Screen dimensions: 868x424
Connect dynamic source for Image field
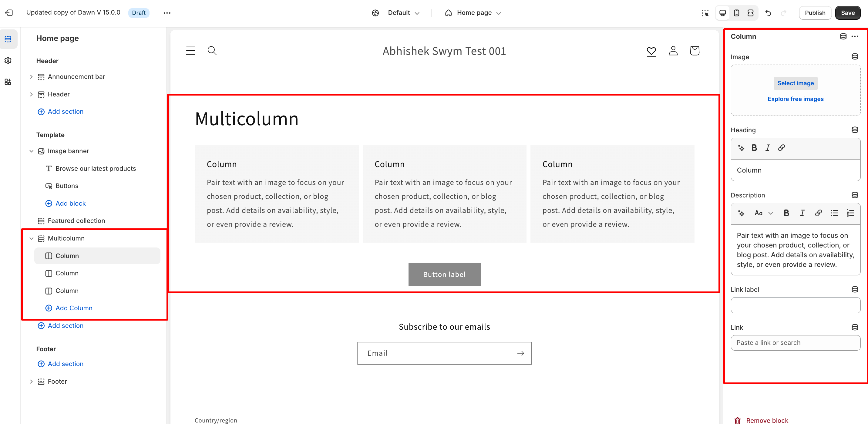click(855, 57)
